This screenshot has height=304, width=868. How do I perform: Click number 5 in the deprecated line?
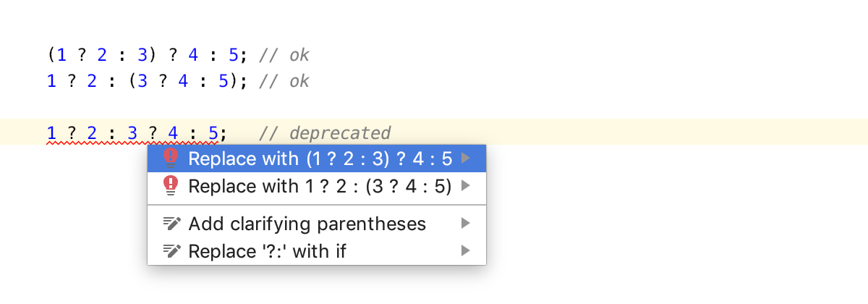click(213, 133)
